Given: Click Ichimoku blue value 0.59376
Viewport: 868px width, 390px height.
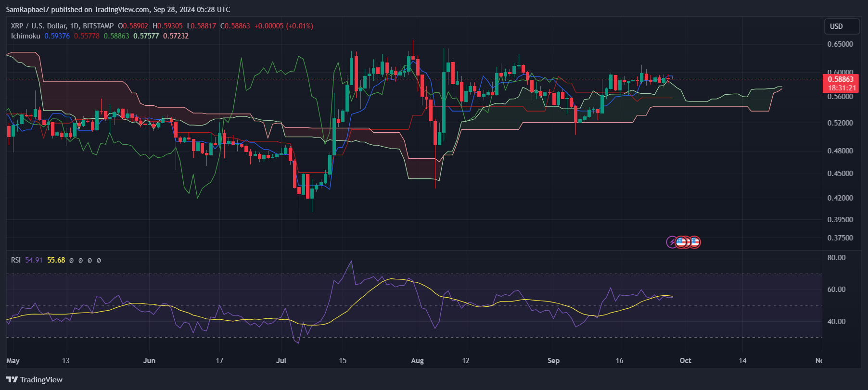Looking at the screenshot, I should (x=57, y=36).
